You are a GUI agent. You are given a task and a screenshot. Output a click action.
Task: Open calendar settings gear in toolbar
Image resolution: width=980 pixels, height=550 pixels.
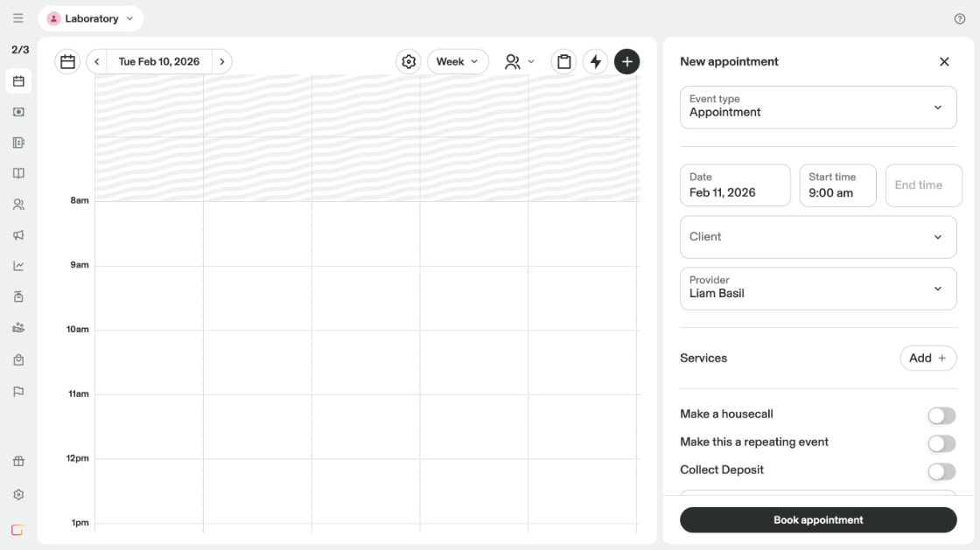tap(408, 62)
